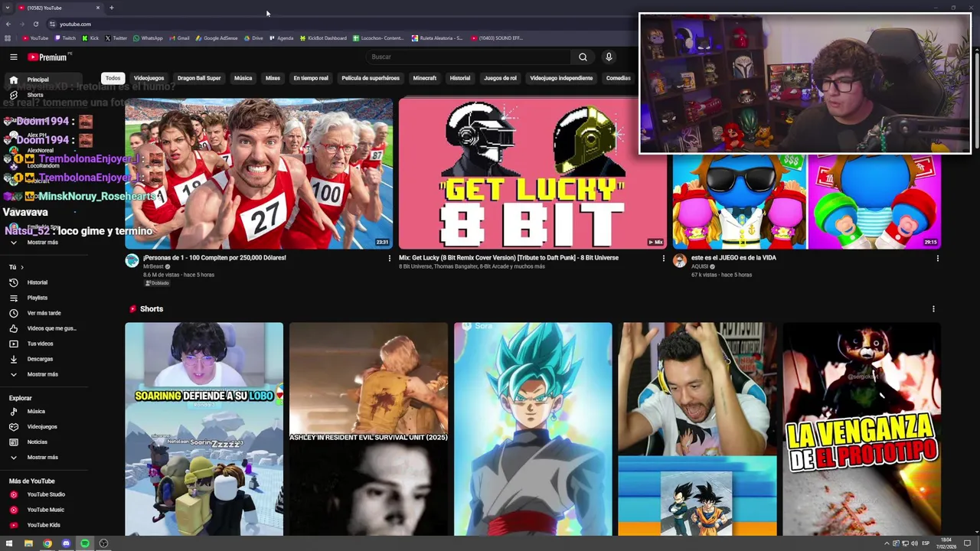Open the Tú section chevron
980x551 pixels.
(21, 267)
